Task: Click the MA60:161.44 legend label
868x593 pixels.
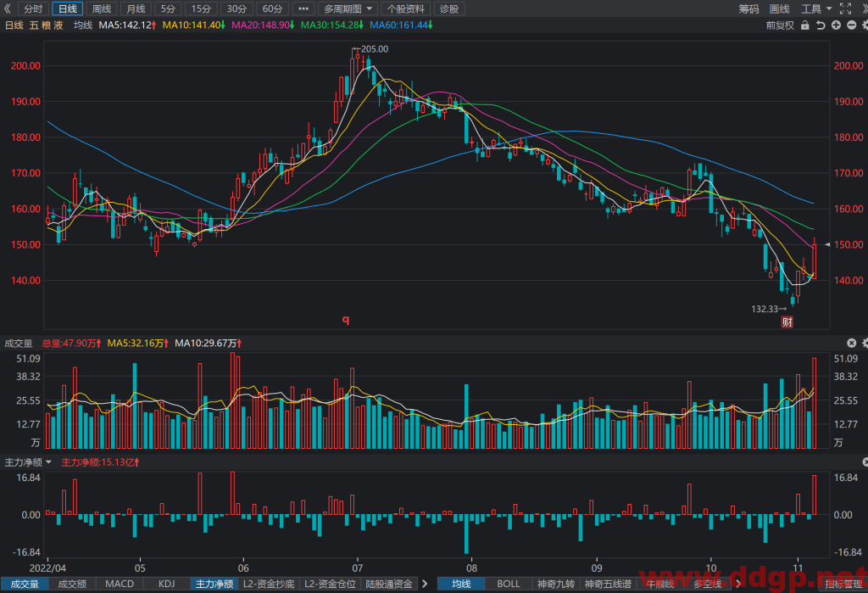Action: point(401,25)
